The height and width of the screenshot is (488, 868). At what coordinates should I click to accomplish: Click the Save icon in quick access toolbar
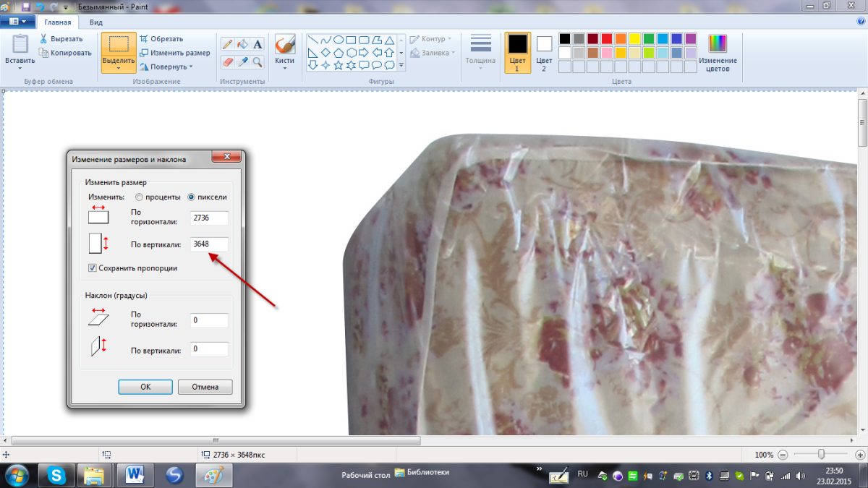pyautogui.click(x=26, y=6)
